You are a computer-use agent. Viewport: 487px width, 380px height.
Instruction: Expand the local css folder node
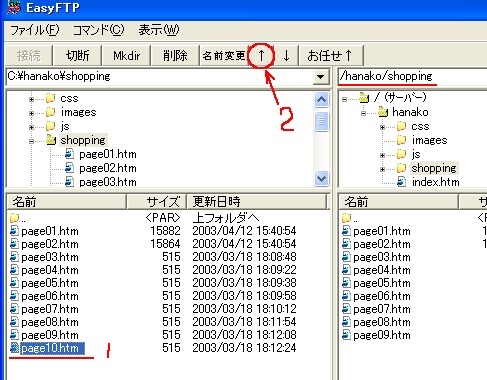(31, 99)
